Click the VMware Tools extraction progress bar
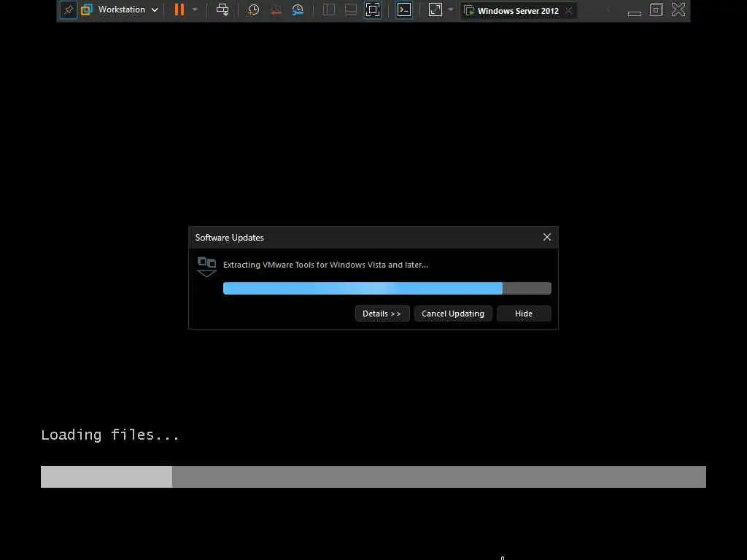This screenshot has height=560, width=747. click(387, 288)
